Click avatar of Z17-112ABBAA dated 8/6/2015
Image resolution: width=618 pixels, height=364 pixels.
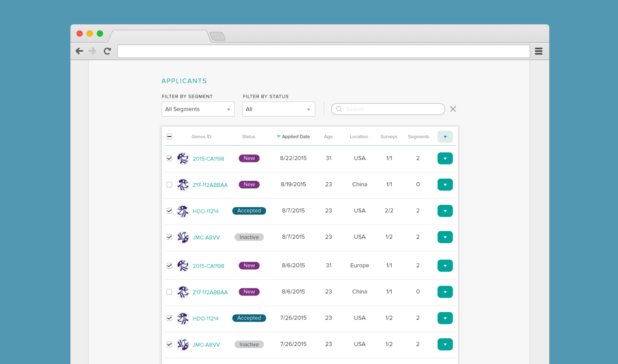pos(183,292)
